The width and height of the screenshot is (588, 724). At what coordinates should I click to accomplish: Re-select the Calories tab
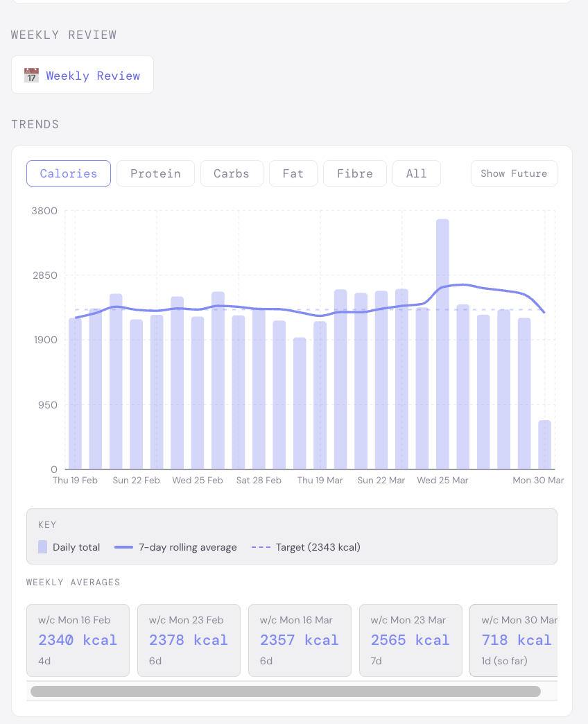(x=68, y=173)
